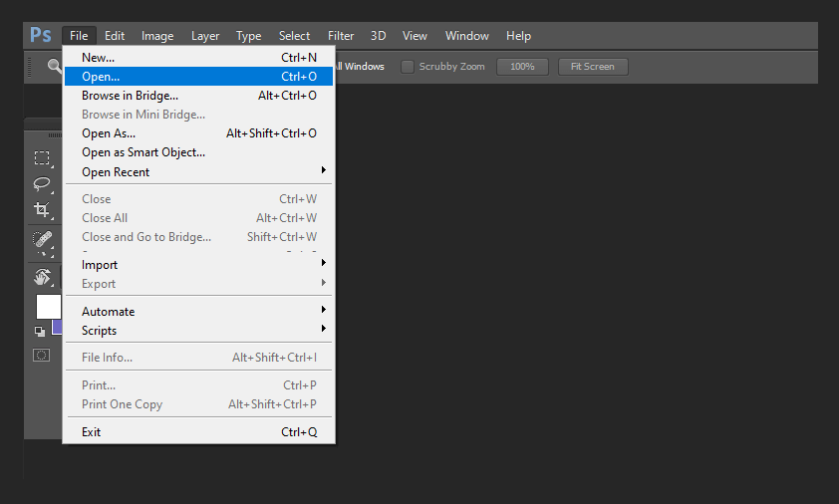Open the Select menu
The width and height of the screenshot is (839, 504).
(x=294, y=36)
